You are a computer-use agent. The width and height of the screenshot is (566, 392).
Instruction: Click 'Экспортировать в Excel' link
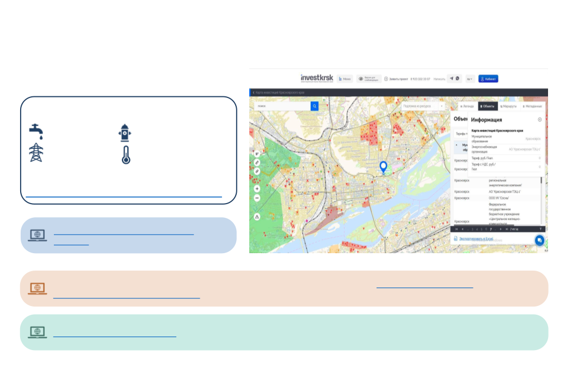tap(475, 238)
